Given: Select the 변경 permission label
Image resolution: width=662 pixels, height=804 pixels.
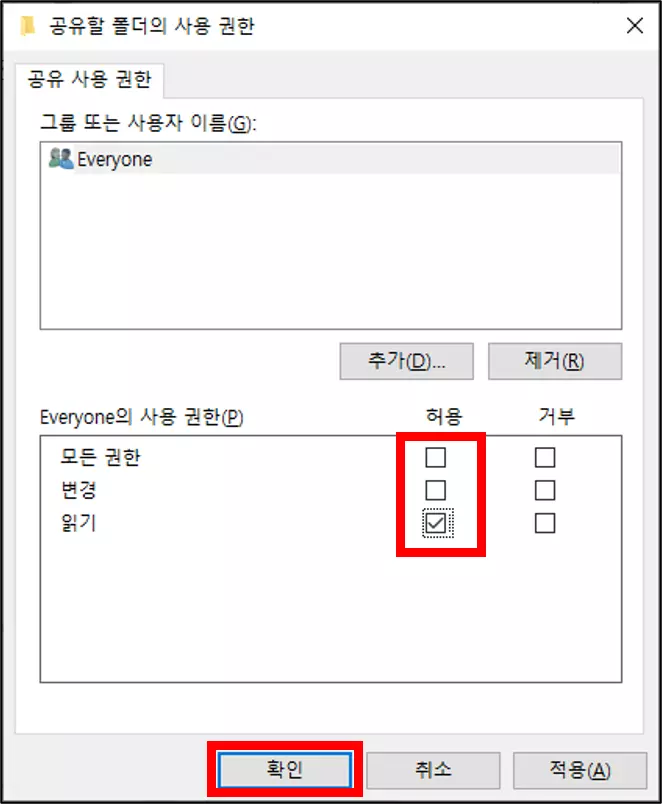Looking at the screenshot, I should pos(78,490).
